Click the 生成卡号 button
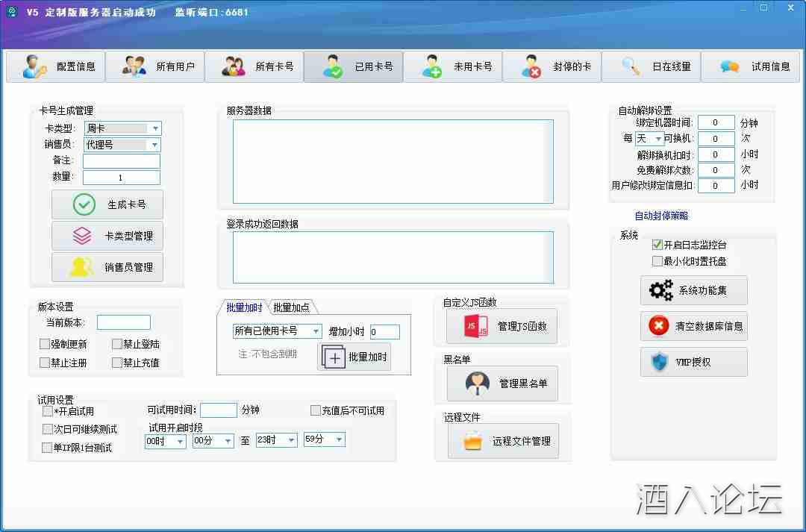Image resolution: width=806 pixels, height=532 pixels. point(107,204)
